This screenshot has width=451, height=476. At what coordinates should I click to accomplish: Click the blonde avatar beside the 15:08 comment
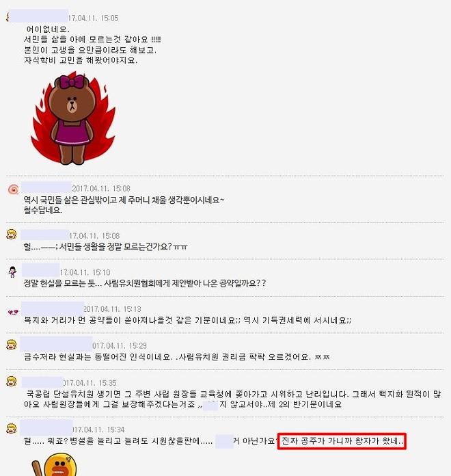pyautogui.click(x=12, y=235)
